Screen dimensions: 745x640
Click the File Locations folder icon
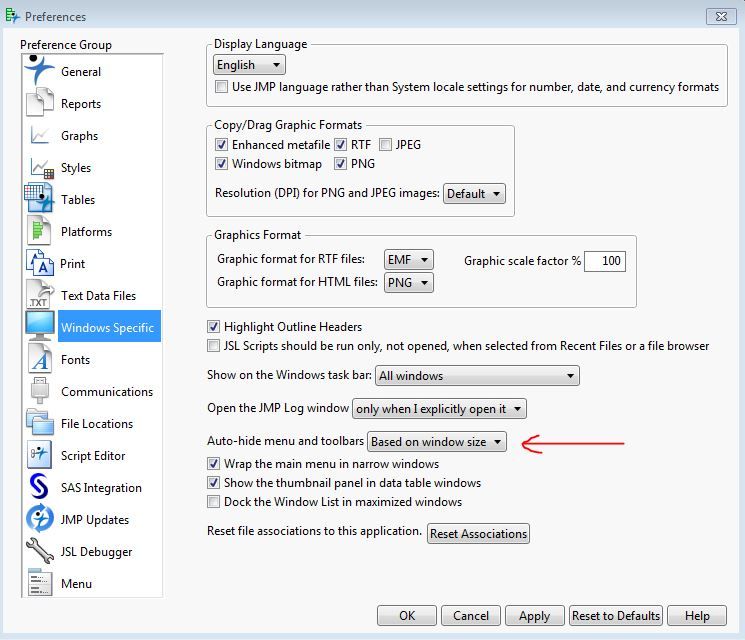[x=40, y=422]
